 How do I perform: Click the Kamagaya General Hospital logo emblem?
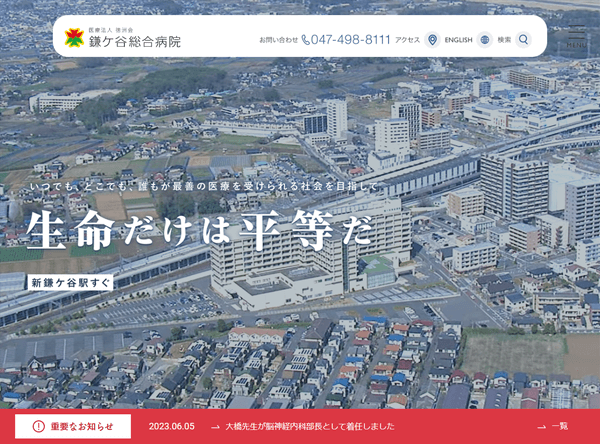point(74,38)
